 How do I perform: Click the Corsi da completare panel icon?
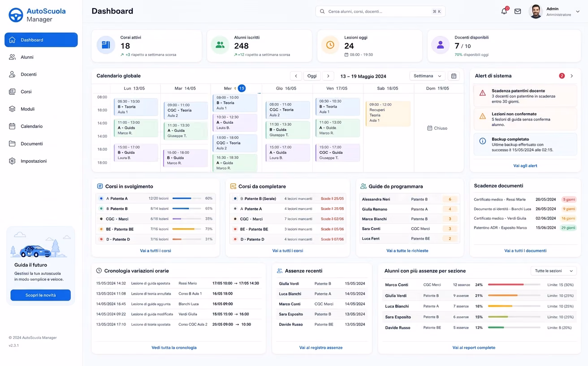(233, 186)
